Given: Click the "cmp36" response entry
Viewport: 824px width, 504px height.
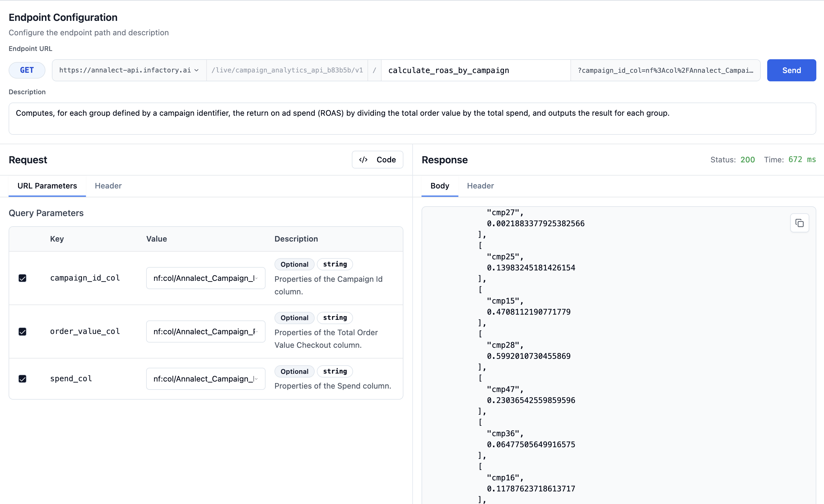Looking at the screenshot, I should (x=505, y=433).
